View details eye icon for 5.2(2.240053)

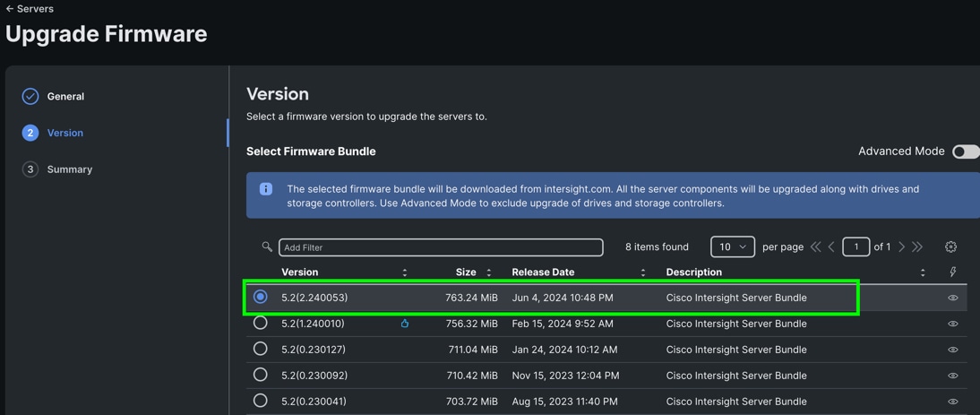point(952,298)
